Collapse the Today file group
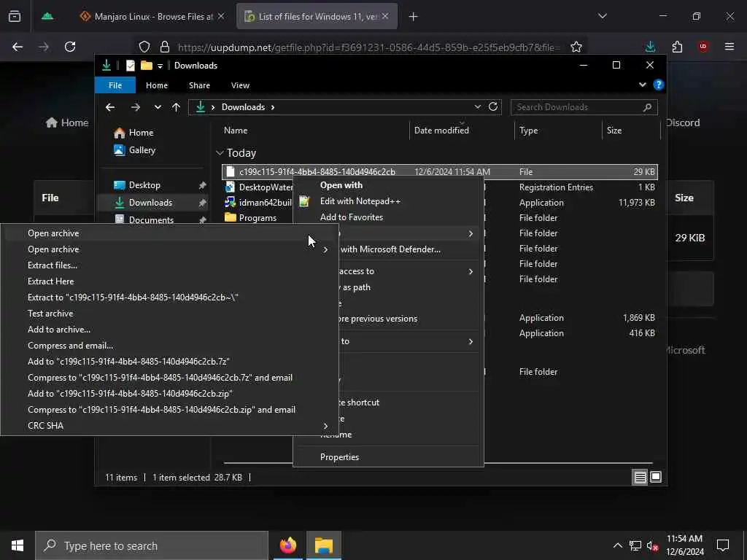747x560 pixels. pyautogui.click(x=220, y=153)
